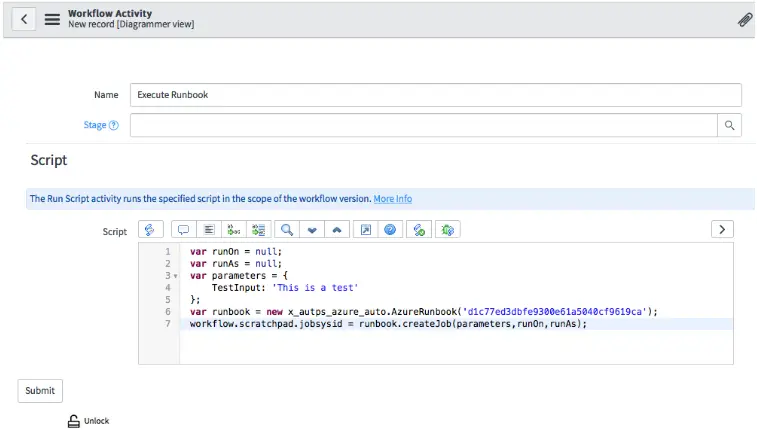
Task: Click the paperclip attachment icon
Action: [x=745, y=19]
